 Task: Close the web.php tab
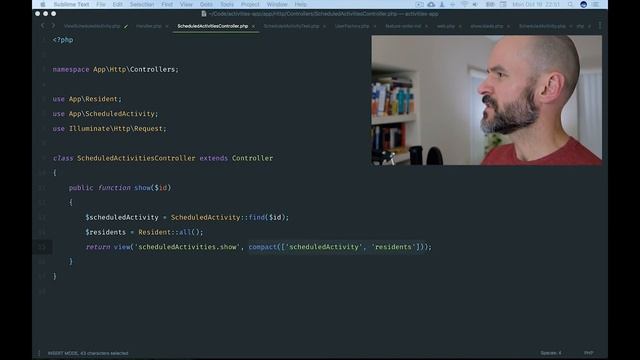pyautogui.click(x=460, y=27)
